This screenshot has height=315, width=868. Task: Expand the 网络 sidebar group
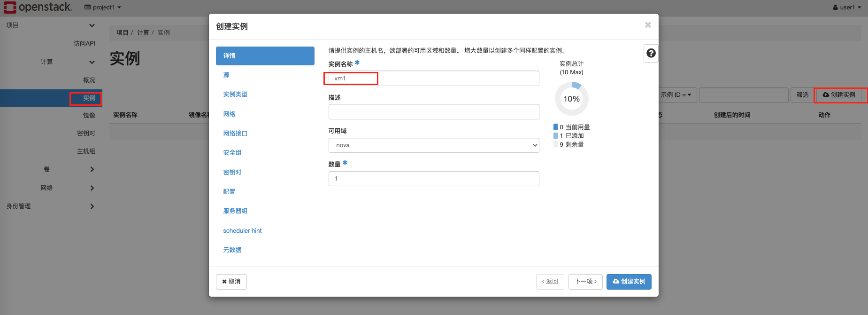pos(67,188)
